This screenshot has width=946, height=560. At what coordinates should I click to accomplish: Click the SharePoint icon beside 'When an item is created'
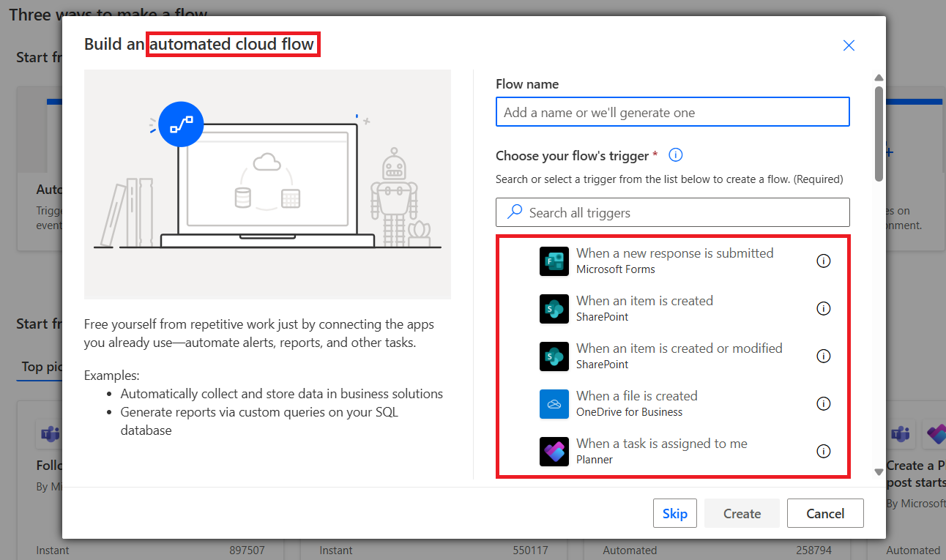pyautogui.click(x=554, y=309)
